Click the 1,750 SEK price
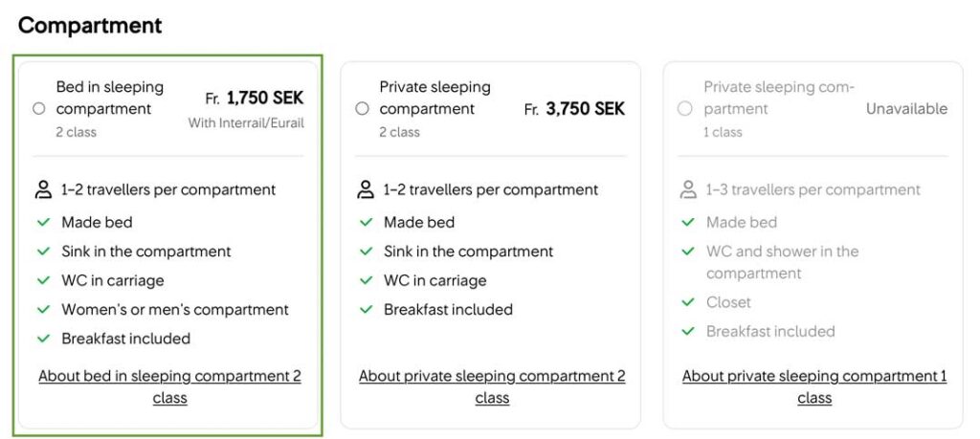 (x=264, y=99)
